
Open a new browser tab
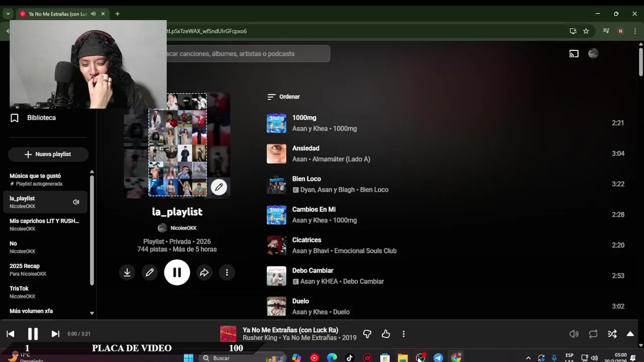pyautogui.click(x=117, y=14)
